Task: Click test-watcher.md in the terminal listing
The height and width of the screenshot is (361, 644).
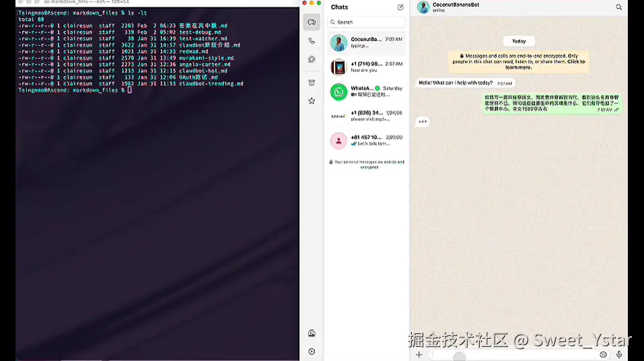Action: click(203, 38)
